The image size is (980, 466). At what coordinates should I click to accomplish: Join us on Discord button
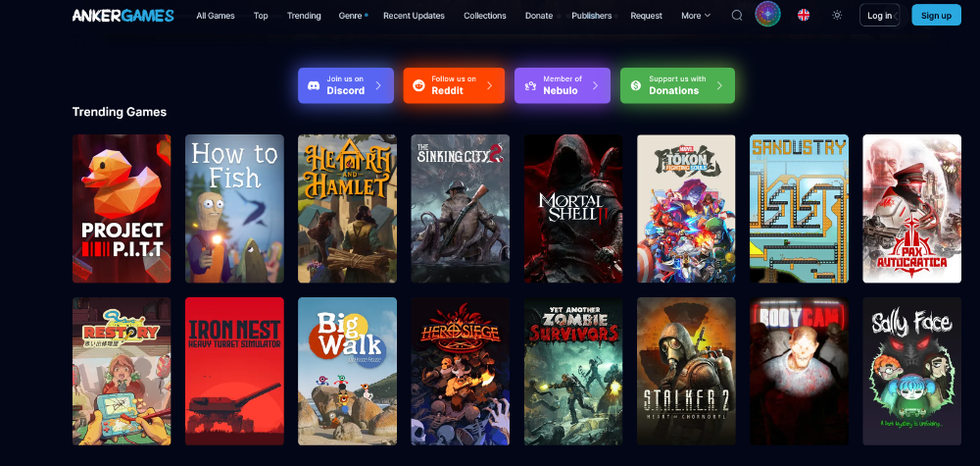click(x=346, y=85)
